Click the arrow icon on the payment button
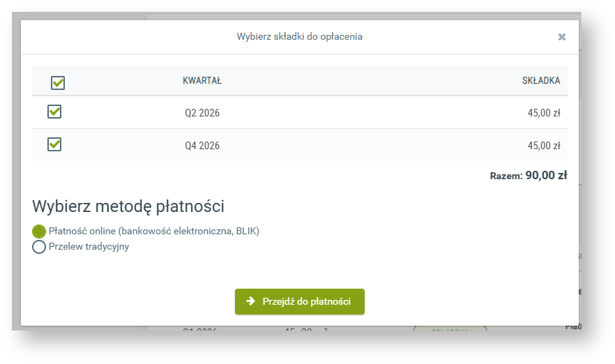 251,301
